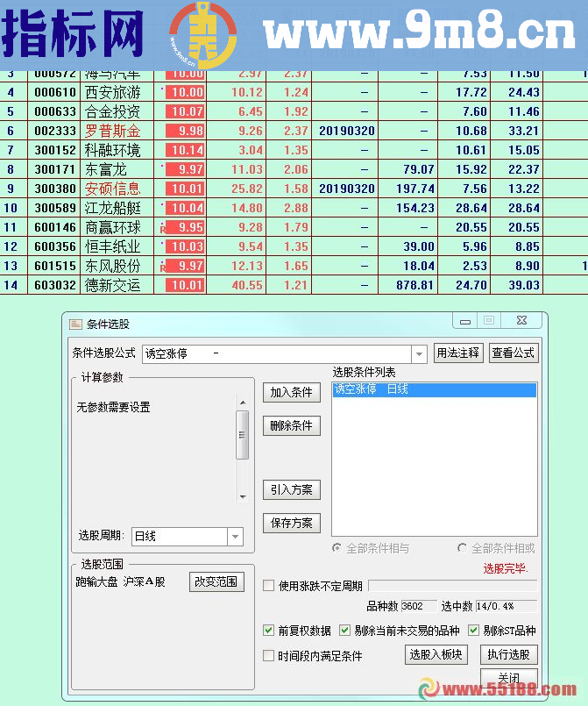Click the parameter scrollbar thumb
The height and width of the screenshot is (706, 588).
point(243,435)
